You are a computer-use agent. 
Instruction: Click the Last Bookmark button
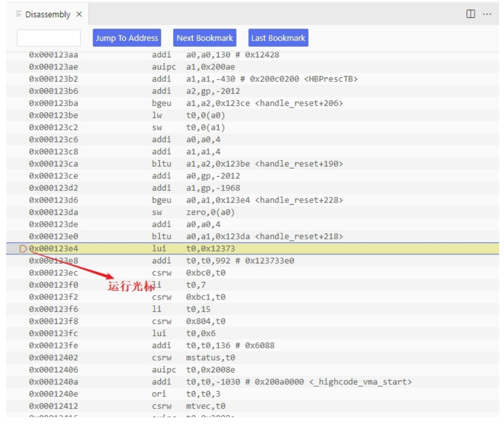(x=278, y=38)
